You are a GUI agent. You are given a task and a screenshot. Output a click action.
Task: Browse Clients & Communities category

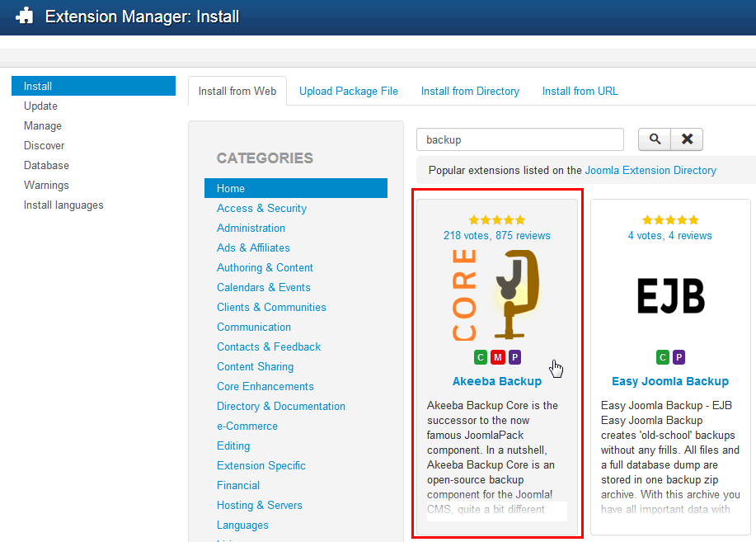(x=271, y=307)
